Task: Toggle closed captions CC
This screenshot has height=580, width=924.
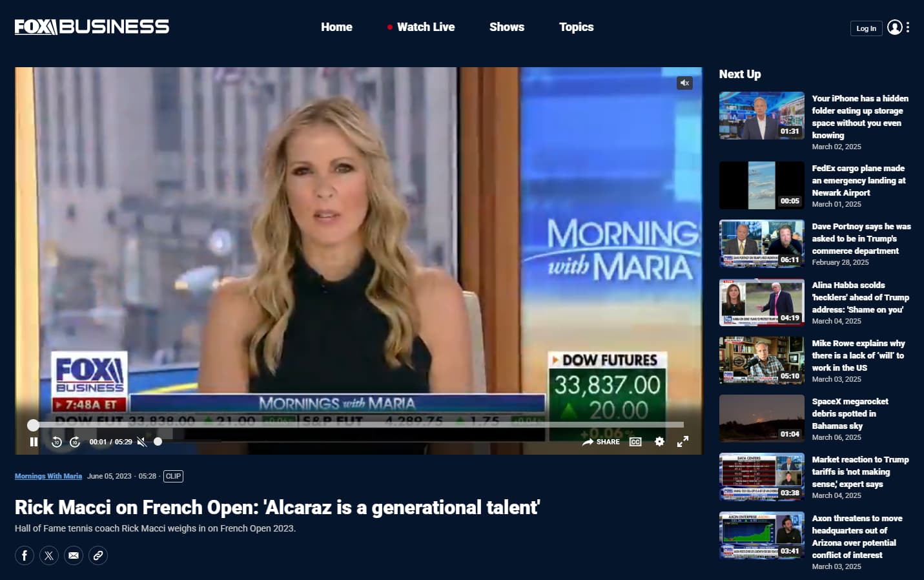Action: pyautogui.click(x=635, y=442)
